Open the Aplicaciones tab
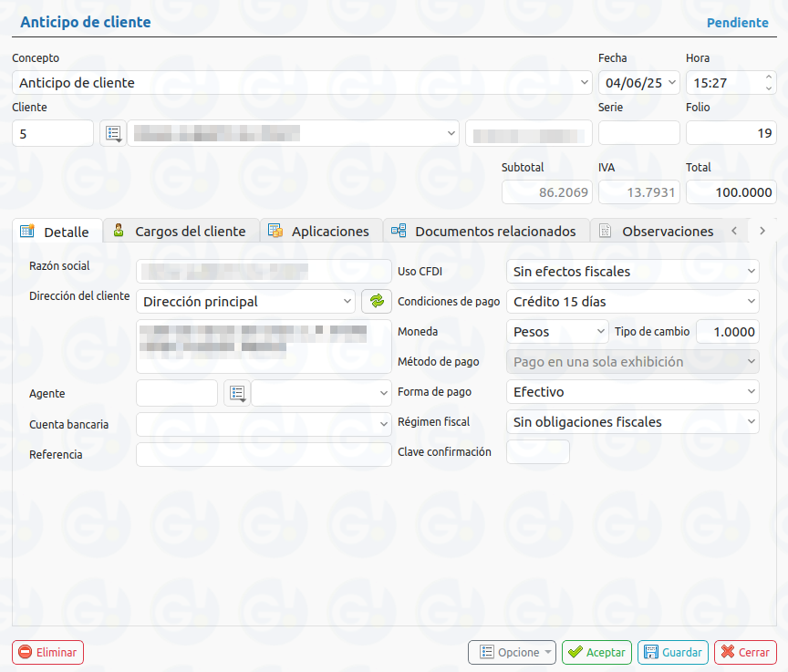Image resolution: width=788 pixels, height=672 pixels. tap(321, 231)
